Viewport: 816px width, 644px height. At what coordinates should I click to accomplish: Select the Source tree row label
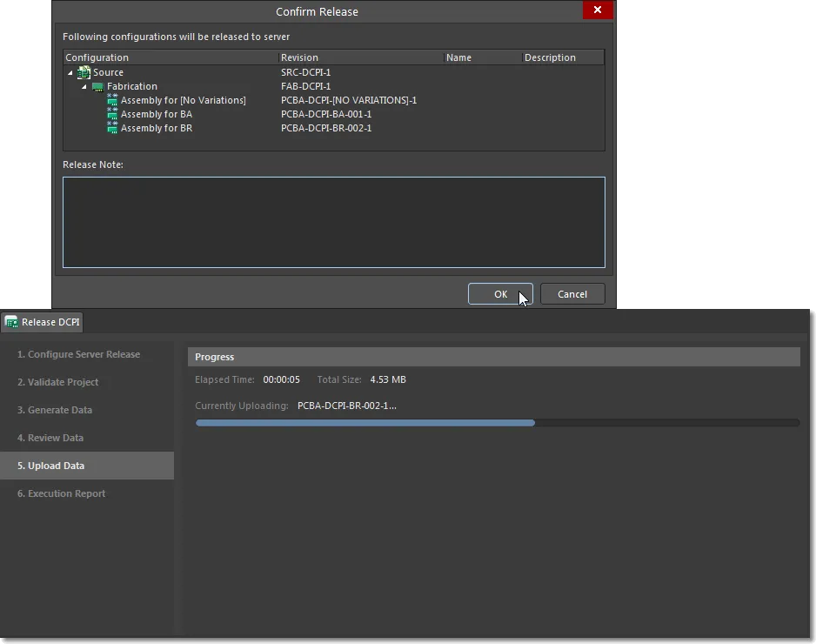click(108, 72)
